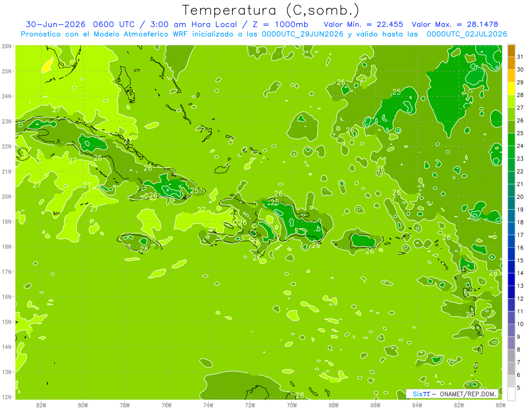This screenshot has width=532, height=411.
Task: Click the legend value '24'
Action: pos(520,146)
